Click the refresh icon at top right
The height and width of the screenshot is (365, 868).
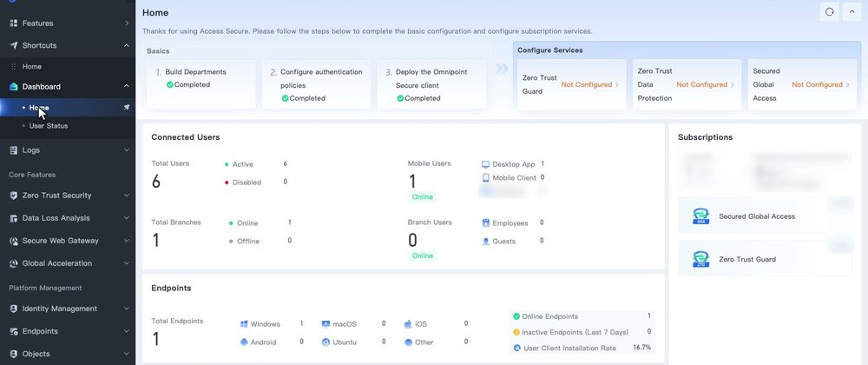pos(829,11)
